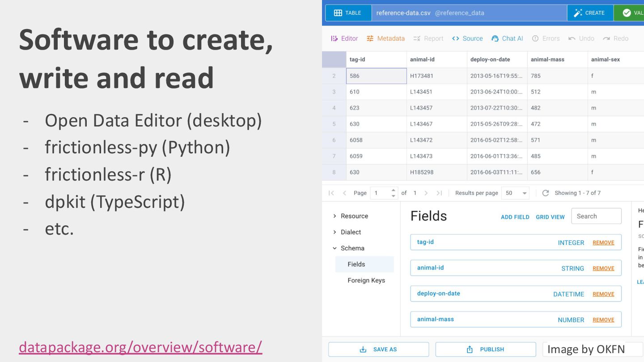Select cell with deploy date 2015-05-26T09:28
Viewport: 644px width, 362px height.
[497, 124]
